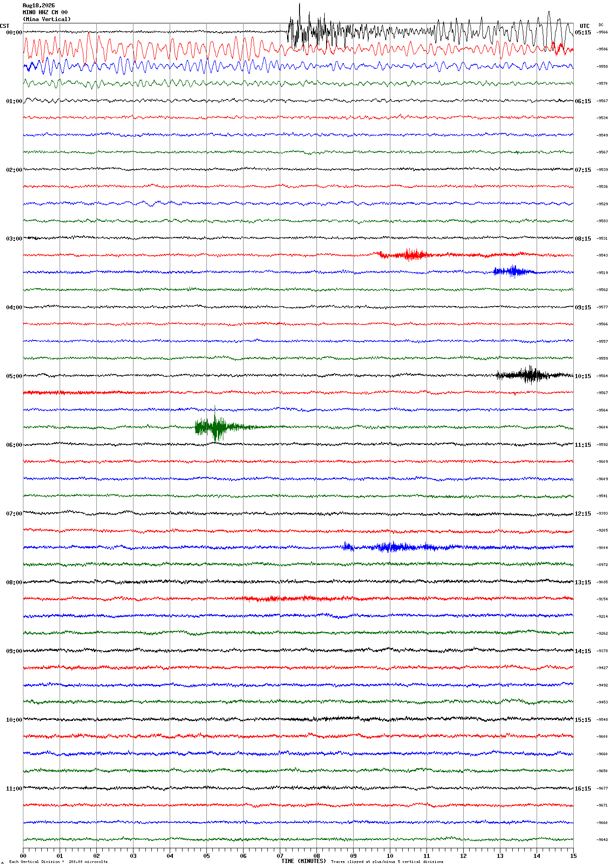Viewport: 610px width, 868px height.
Task: Click the date label "Aug18,2026"
Action: (x=39, y=5)
